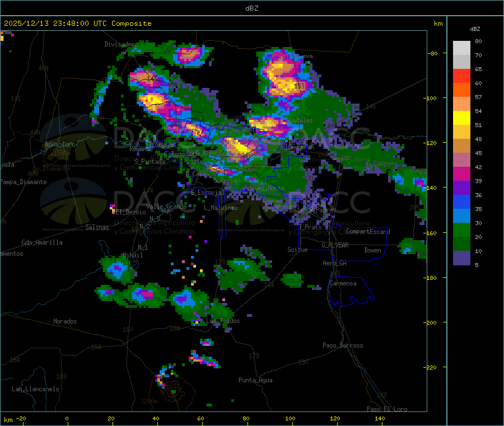The image size is (504, 426).
Task: Click the '140' tick on the horizontal axis
Action: (x=380, y=418)
